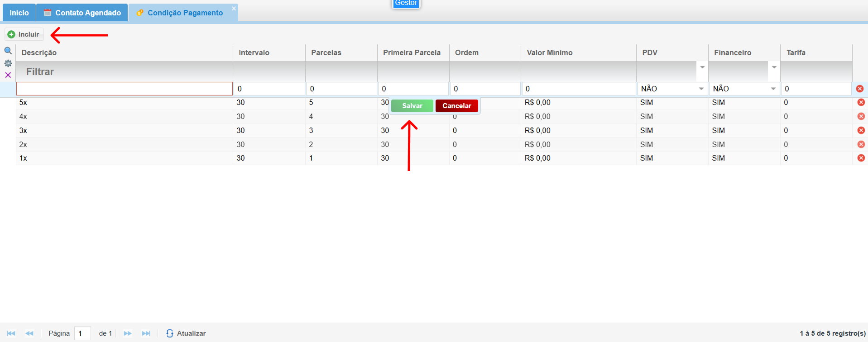Delete the 1x payment condition row

[861, 158]
